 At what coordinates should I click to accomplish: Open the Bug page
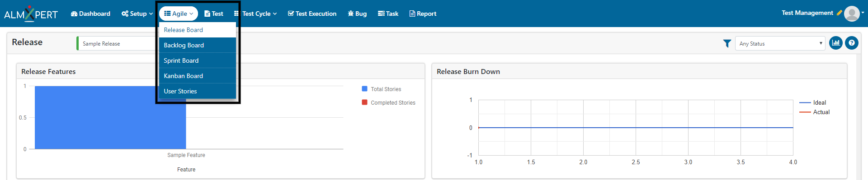pos(357,14)
